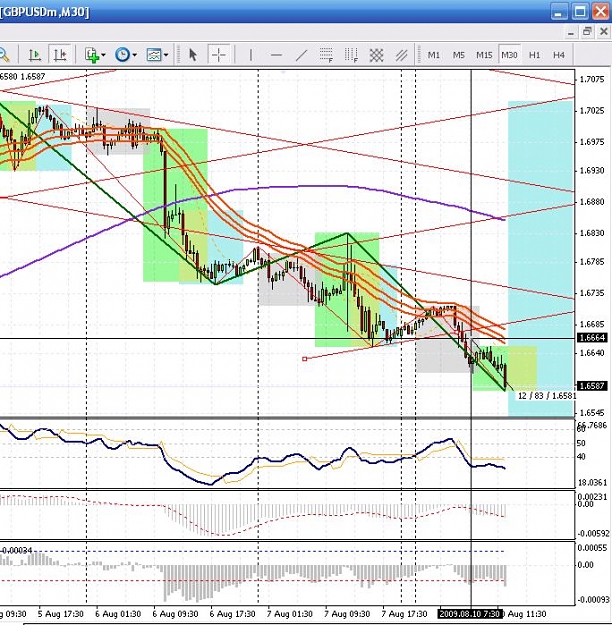The width and height of the screenshot is (612, 625).
Task: Click the 1.6587 current price label
Action: (x=592, y=386)
